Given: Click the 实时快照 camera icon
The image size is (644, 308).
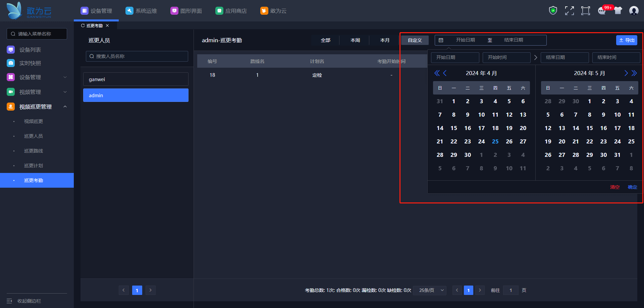Looking at the screenshot, I should tap(11, 63).
